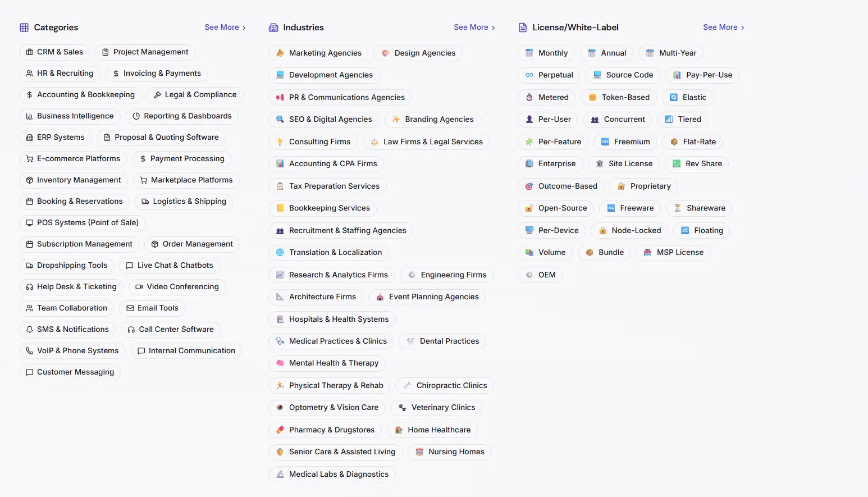Choose the Event Planning Agencies tag
Image resolution: width=868 pixels, height=497 pixels.
tap(427, 297)
